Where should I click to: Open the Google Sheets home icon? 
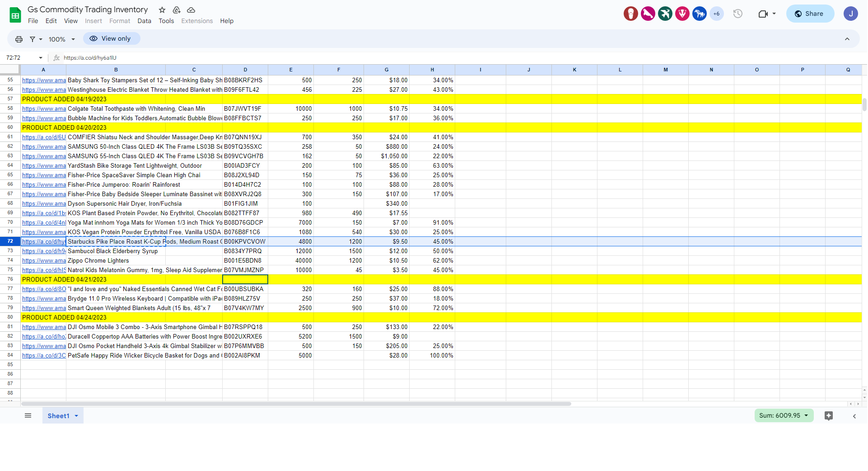15,15
